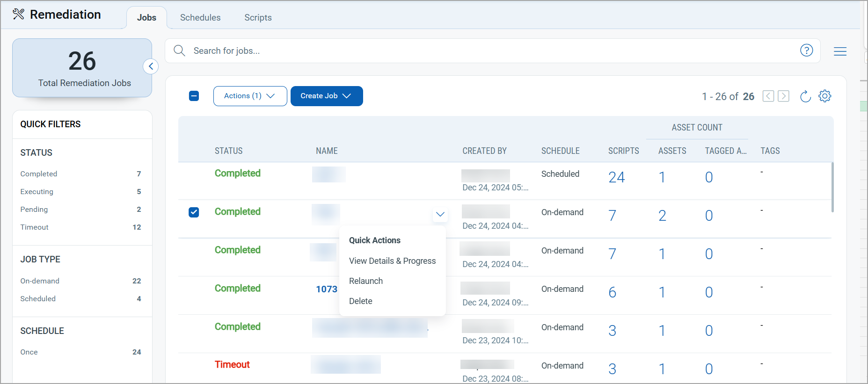
Task: Filter by Scheduled job type
Action: coord(80,299)
